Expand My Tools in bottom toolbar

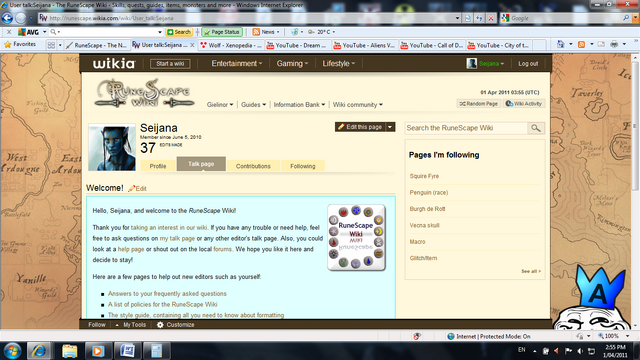[x=131, y=324]
